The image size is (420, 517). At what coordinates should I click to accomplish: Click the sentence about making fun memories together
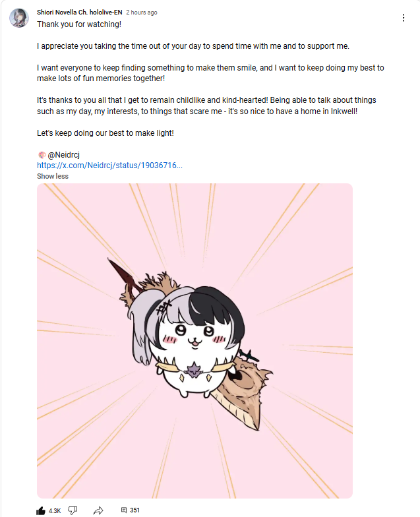(x=210, y=73)
